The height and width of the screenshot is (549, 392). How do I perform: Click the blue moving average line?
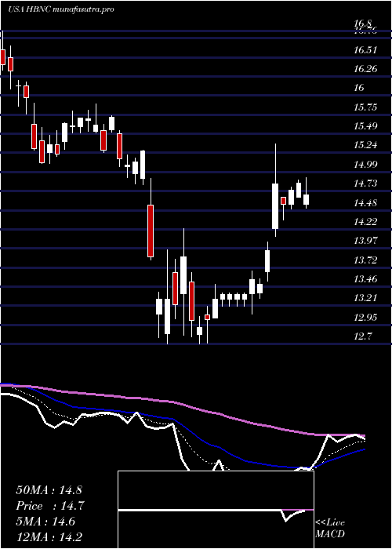click(182, 425)
